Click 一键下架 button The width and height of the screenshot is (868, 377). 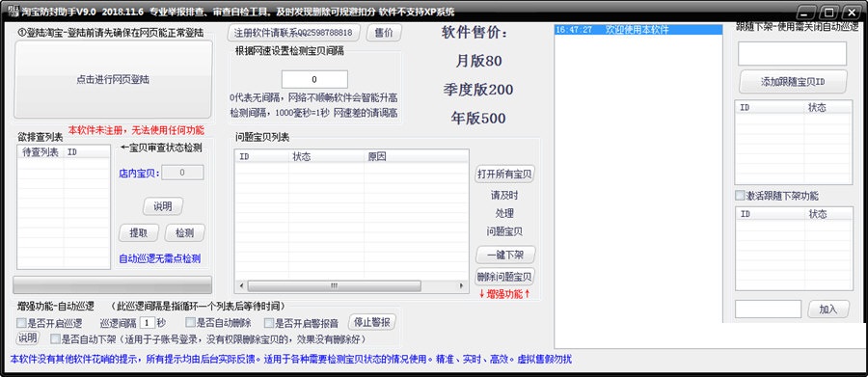[504, 256]
